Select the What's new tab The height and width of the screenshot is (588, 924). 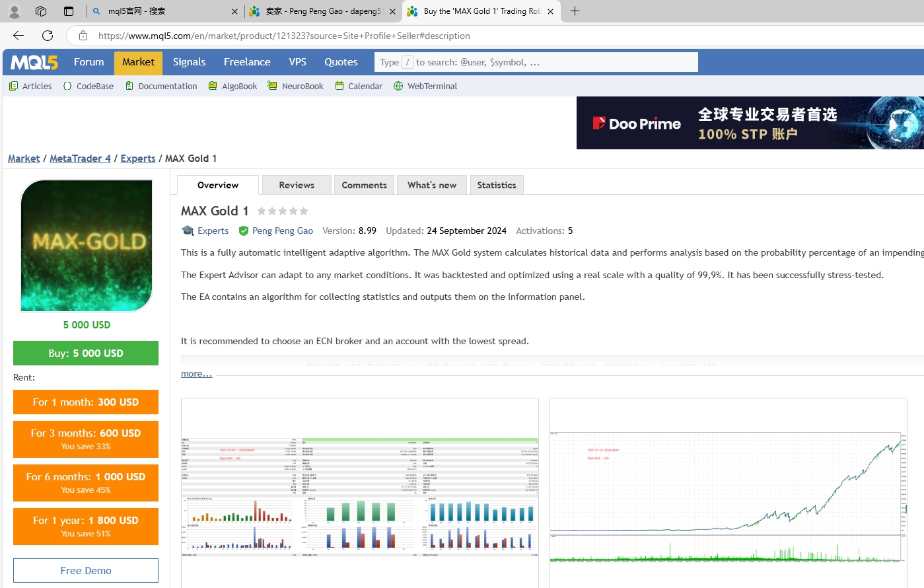point(432,185)
